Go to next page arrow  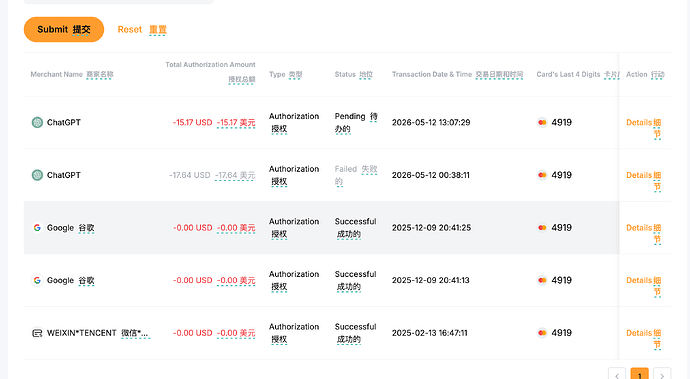[x=662, y=375]
